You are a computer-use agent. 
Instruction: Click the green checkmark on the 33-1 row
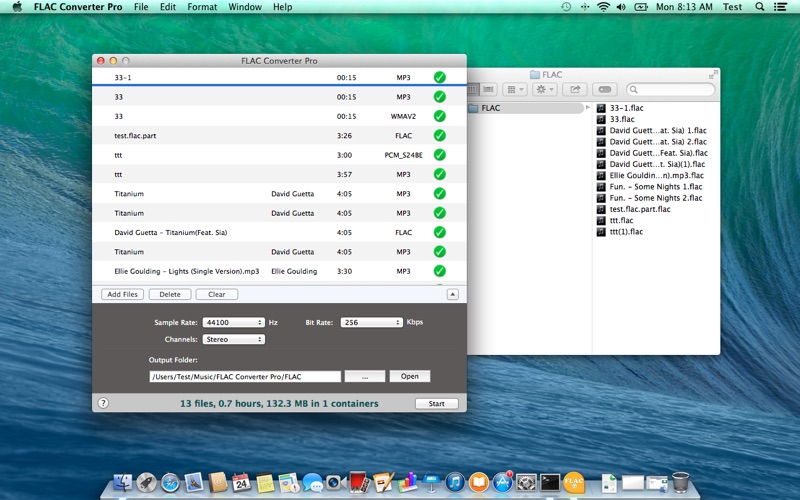(439, 77)
